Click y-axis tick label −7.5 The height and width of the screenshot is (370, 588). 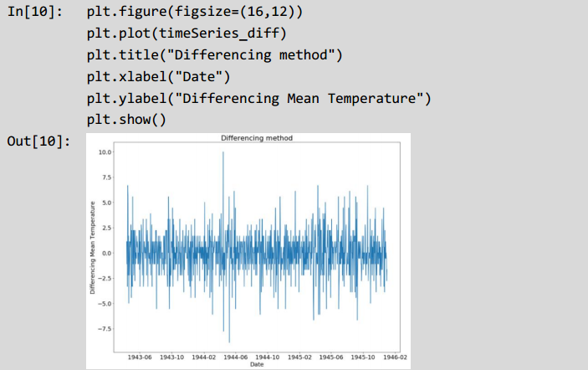point(105,329)
